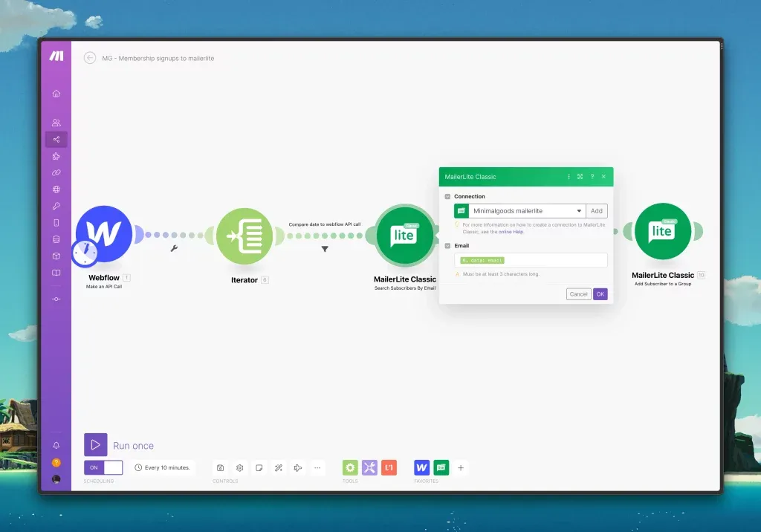Image resolution: width=761 pixels, height=532 pixels.
Task: Click the Auto-align magic wand icon
Action: pyautogui.click(x=279, y=468)
